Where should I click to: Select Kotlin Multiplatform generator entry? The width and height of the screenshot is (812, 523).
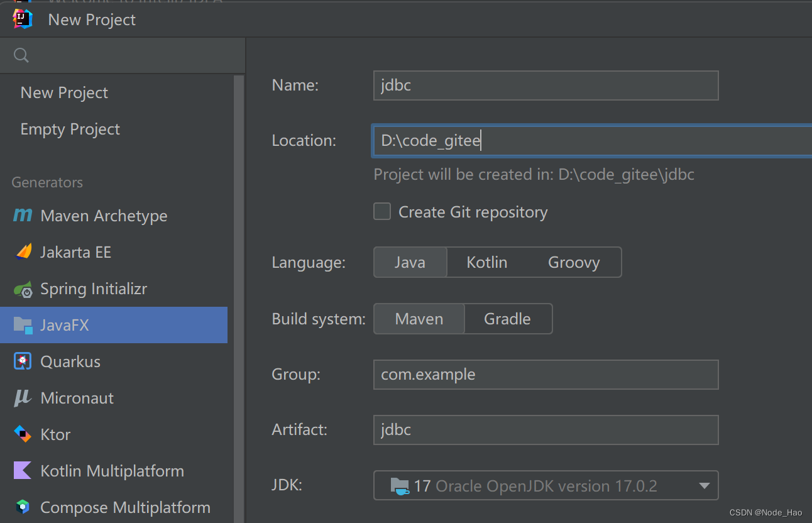click(114, 471)
